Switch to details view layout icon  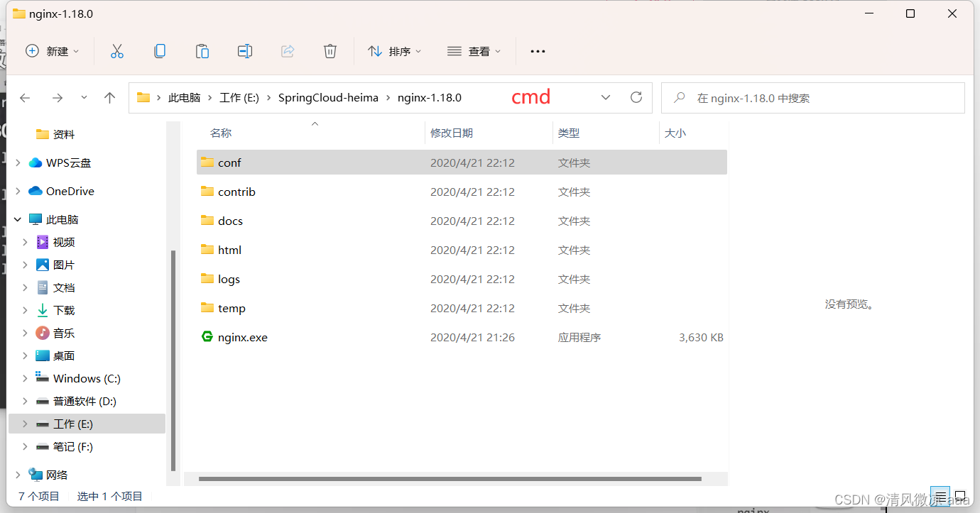(940, 495)
